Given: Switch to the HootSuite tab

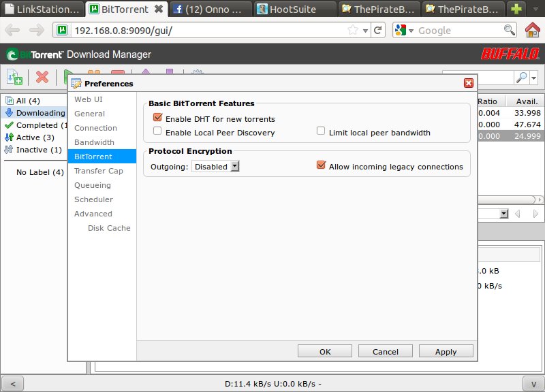Looking at the screenshot, I should [295, 9].
